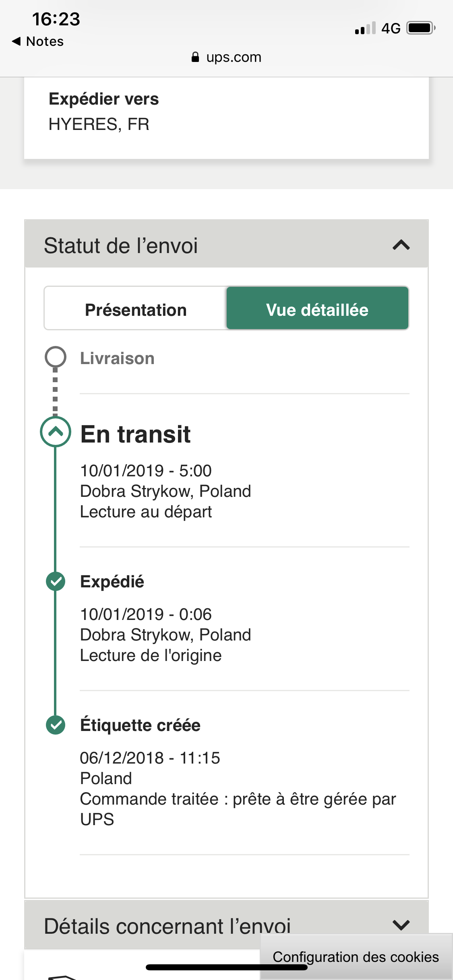Collapse the Statut de l'envoi chevron
This screenshot has width=453, height=980.
click(x=401, y=245)
